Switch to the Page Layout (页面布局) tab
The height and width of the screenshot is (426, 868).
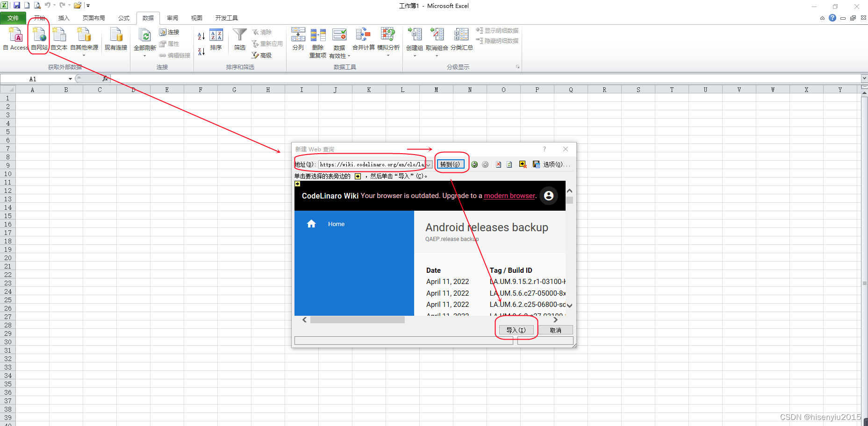point(94,18)
